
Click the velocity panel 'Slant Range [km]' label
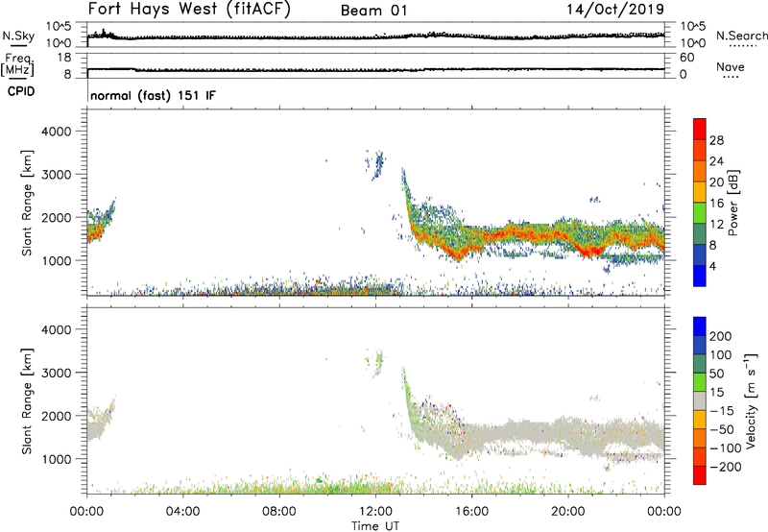tap(27, 400)
